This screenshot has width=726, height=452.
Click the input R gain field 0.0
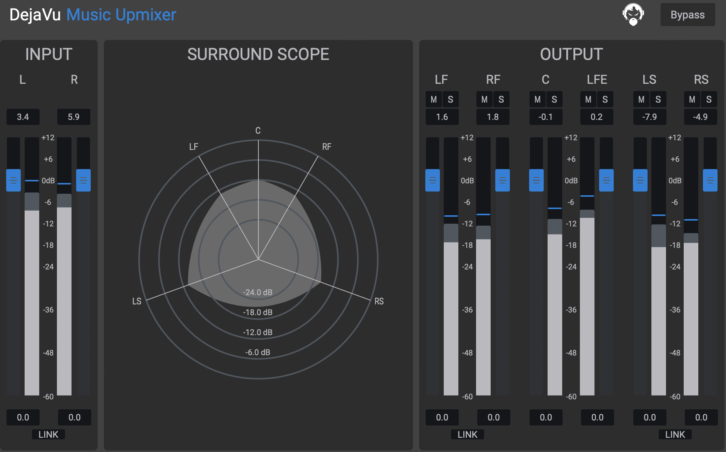pyautogui.click(x=74, y=417)
